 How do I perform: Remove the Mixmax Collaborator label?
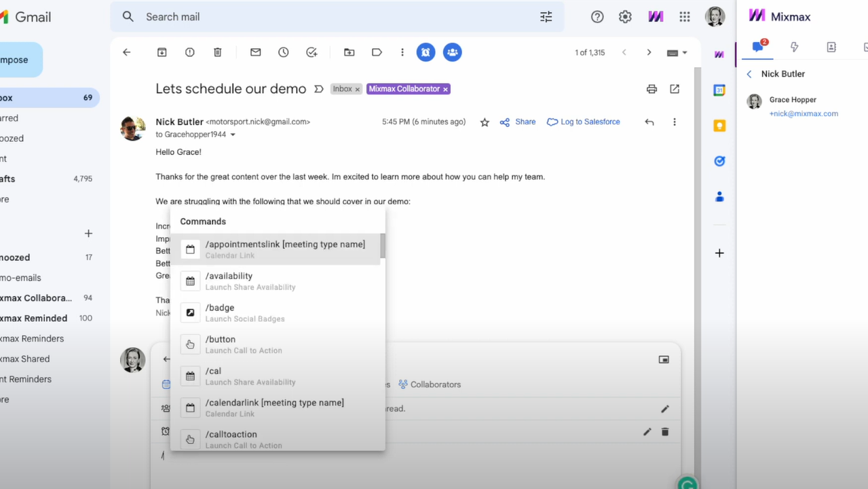coord(445,89)
